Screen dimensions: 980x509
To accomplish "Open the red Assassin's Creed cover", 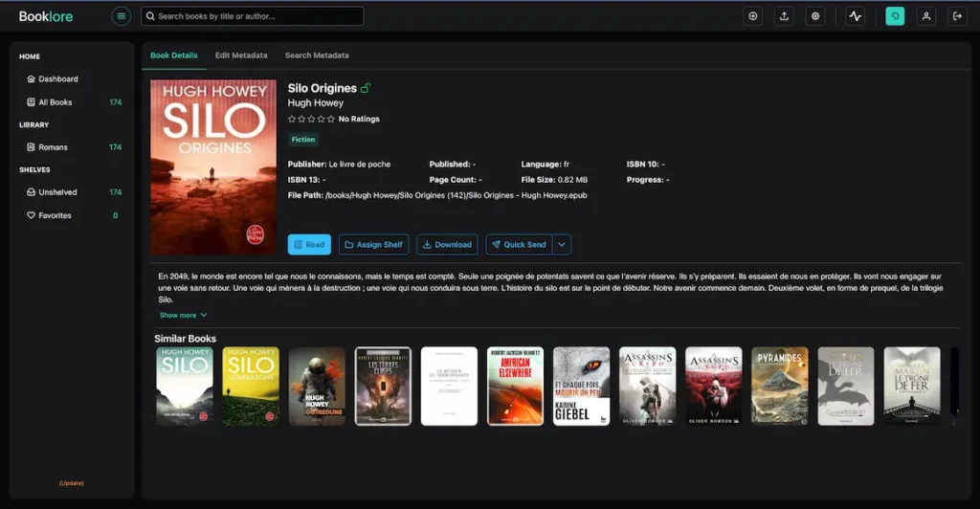I will tap(714, 386).
